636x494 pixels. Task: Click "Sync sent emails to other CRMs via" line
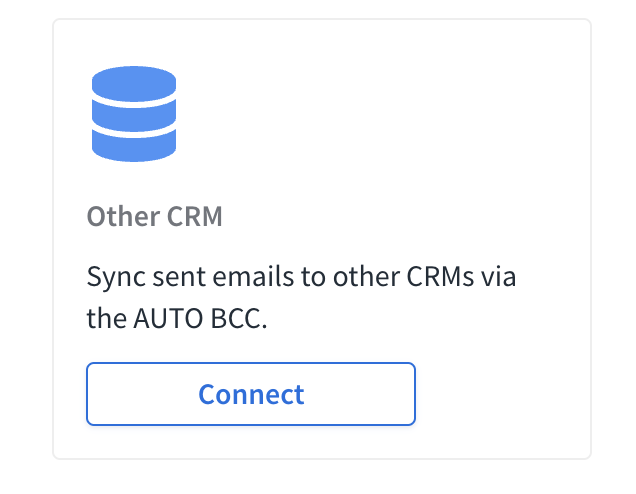point(301,277)
